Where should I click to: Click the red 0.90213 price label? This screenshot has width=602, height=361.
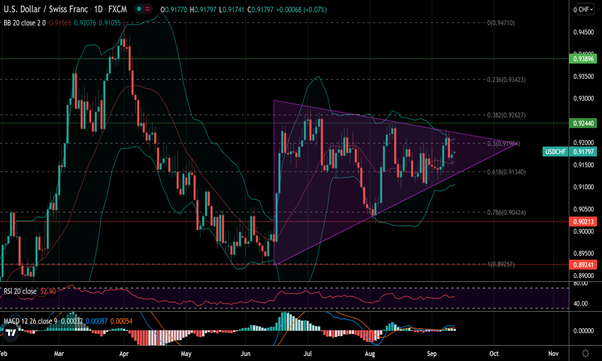(x=583, y=222)
